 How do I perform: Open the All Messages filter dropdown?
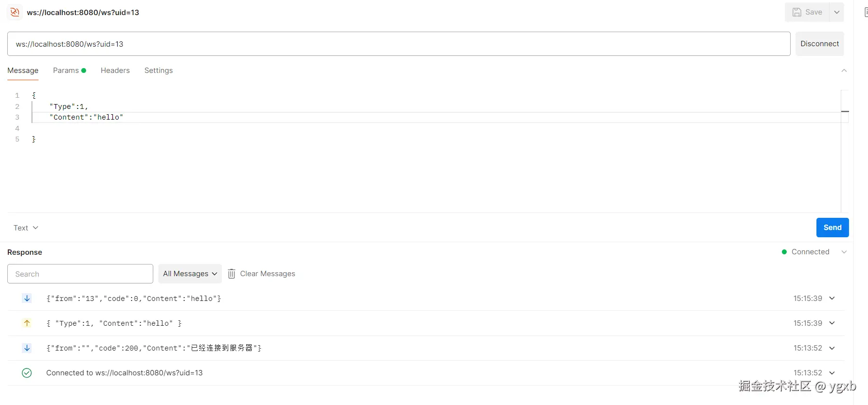click(x=190, y=274)
